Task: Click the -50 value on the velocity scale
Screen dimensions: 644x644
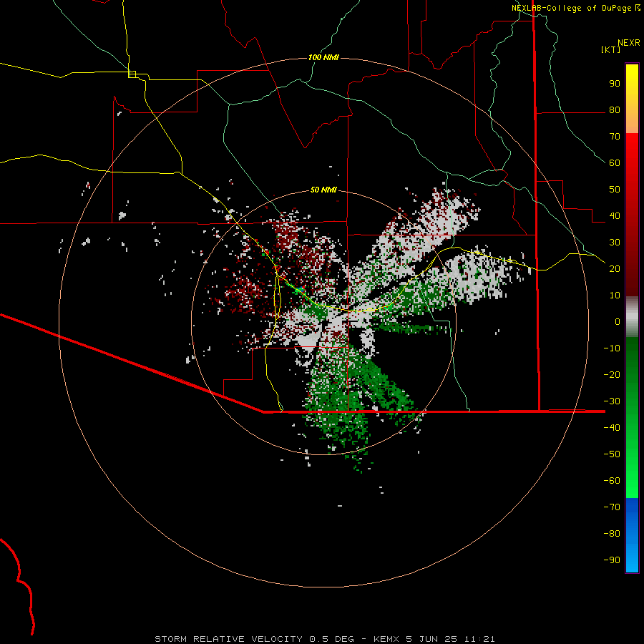Action: point(612,454)
